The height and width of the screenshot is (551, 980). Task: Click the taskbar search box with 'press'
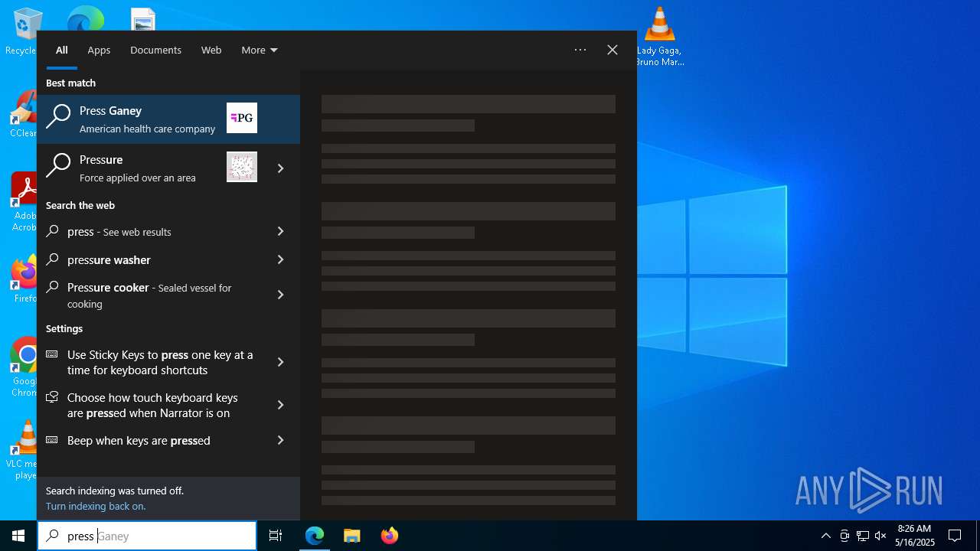pyautogui.click(x=147, y=536)
